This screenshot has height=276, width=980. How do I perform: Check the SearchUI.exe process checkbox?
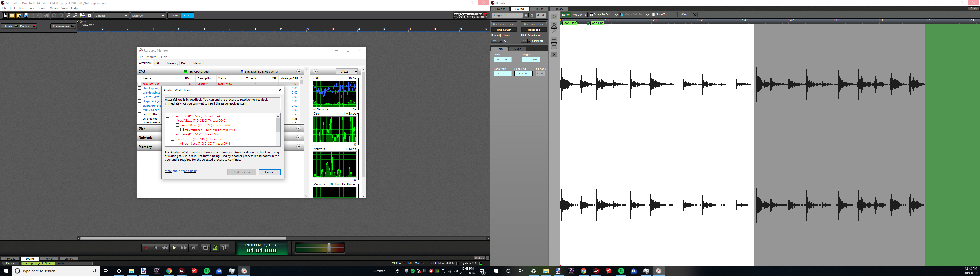click(x=140, y=97)
